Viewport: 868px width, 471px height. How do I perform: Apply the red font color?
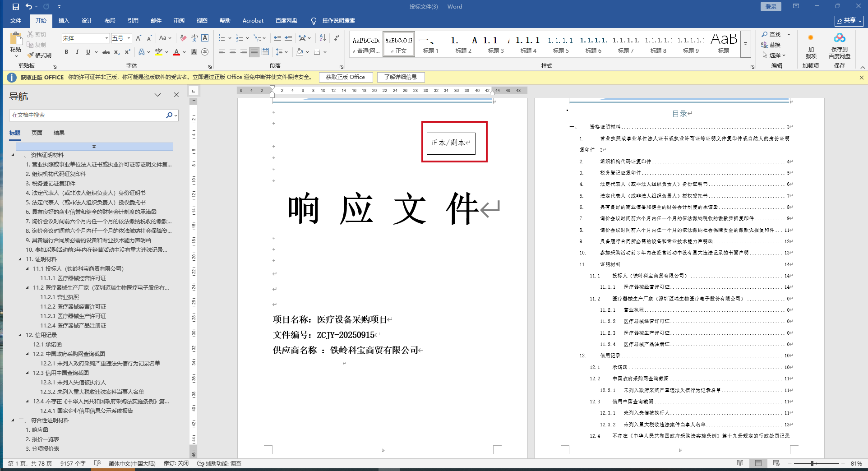tap(176, 52)
